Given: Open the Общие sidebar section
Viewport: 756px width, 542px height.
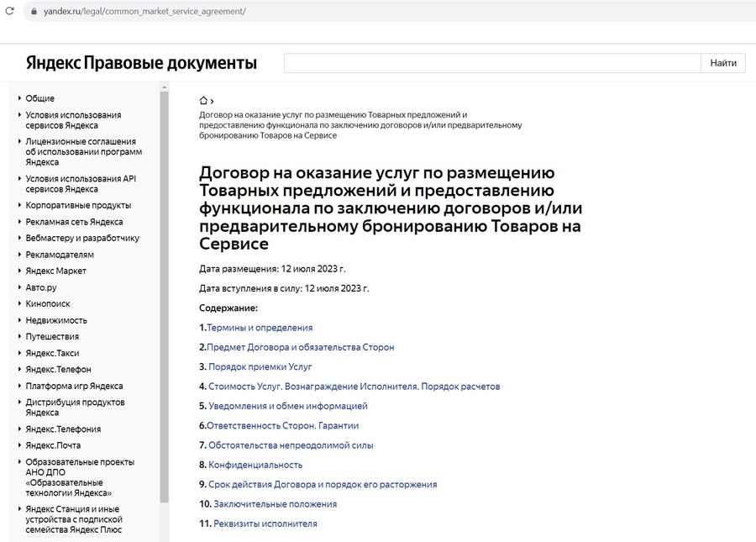Looking at the screenshot, I should point(40,98).
